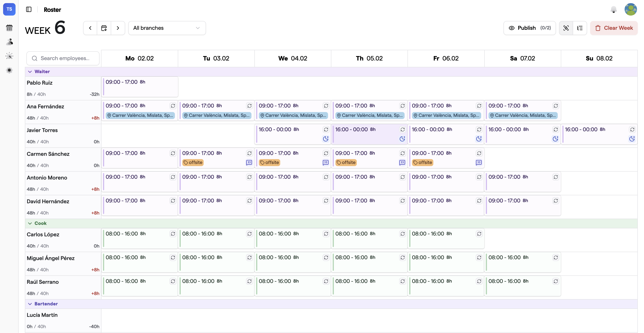Open the comment bubble on Carmen's Tuesday shift
The height and width of the screenshot is (333, 644).
click(x=250, y=162)
